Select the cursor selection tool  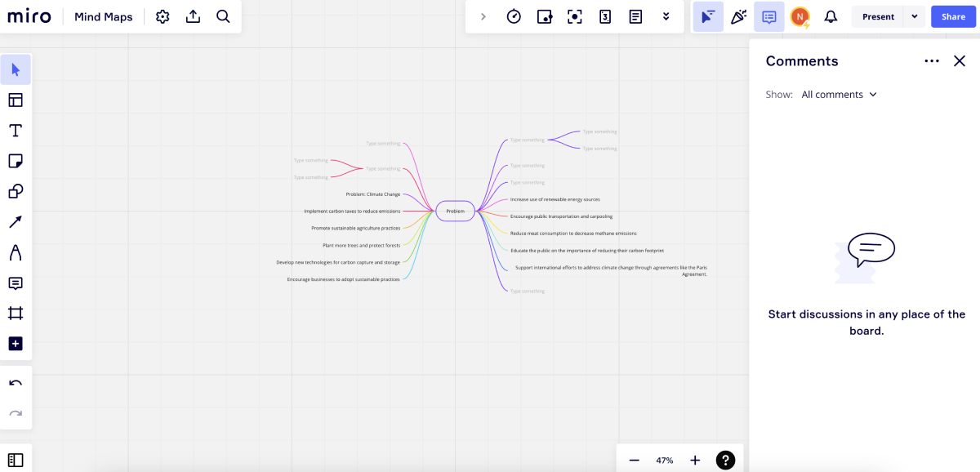click(16, 69)
